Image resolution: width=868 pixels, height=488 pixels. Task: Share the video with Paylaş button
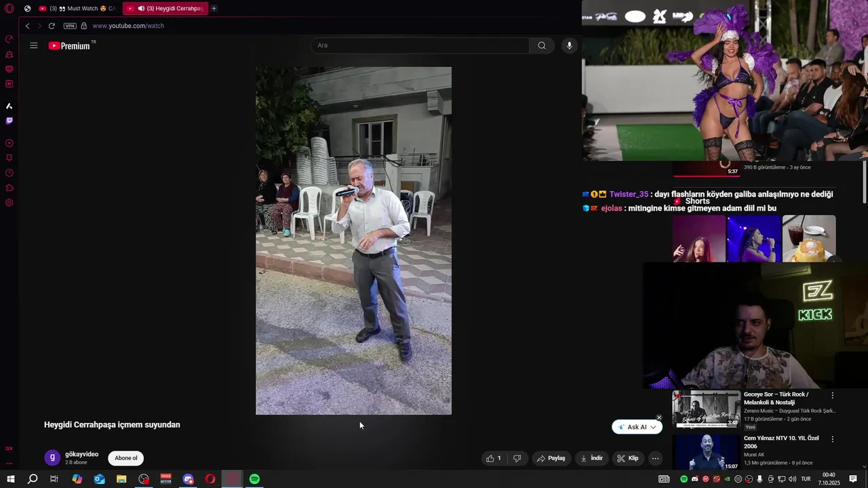pos(551,458)
